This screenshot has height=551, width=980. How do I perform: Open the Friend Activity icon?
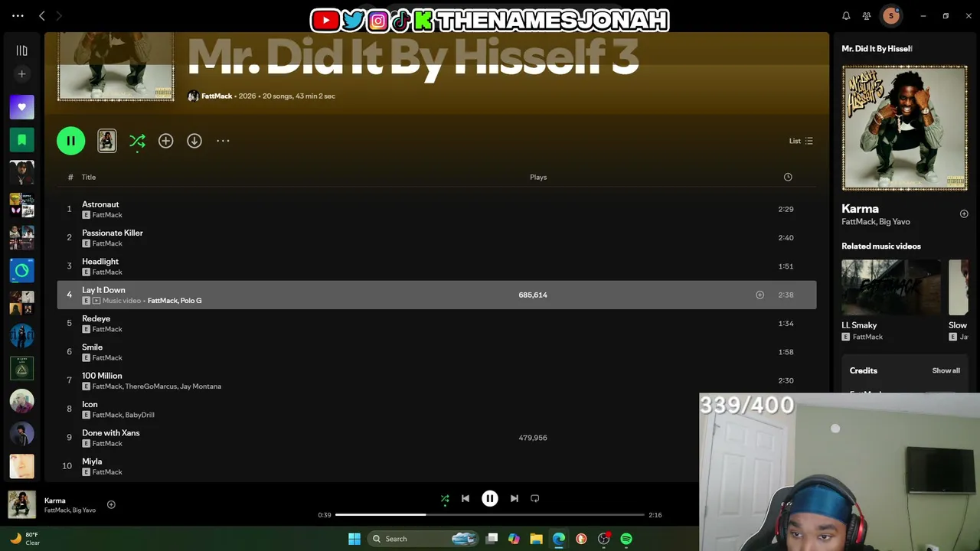(867, 15)
